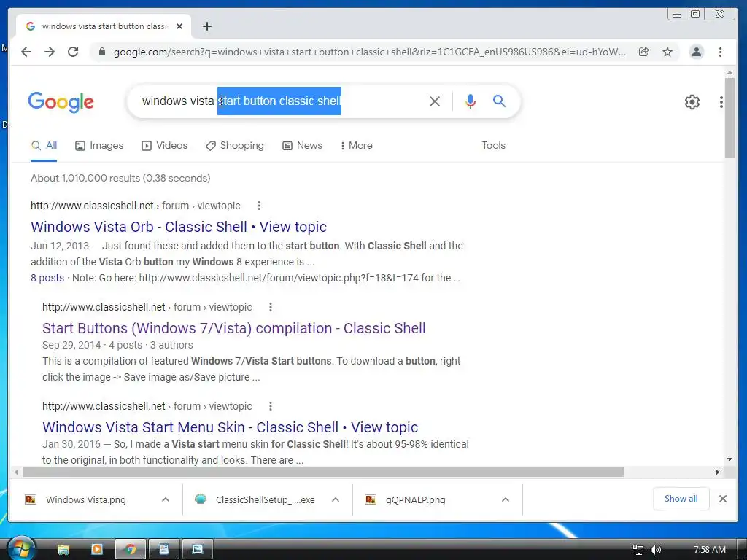Switch to the All results tab

pos(44,145)
